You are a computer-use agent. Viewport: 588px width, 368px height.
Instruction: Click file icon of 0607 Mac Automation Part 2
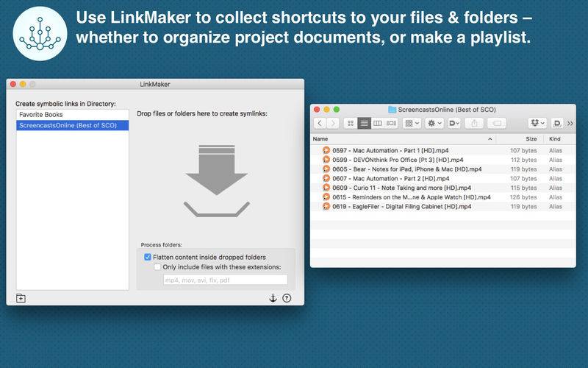[x=326, y=178]
